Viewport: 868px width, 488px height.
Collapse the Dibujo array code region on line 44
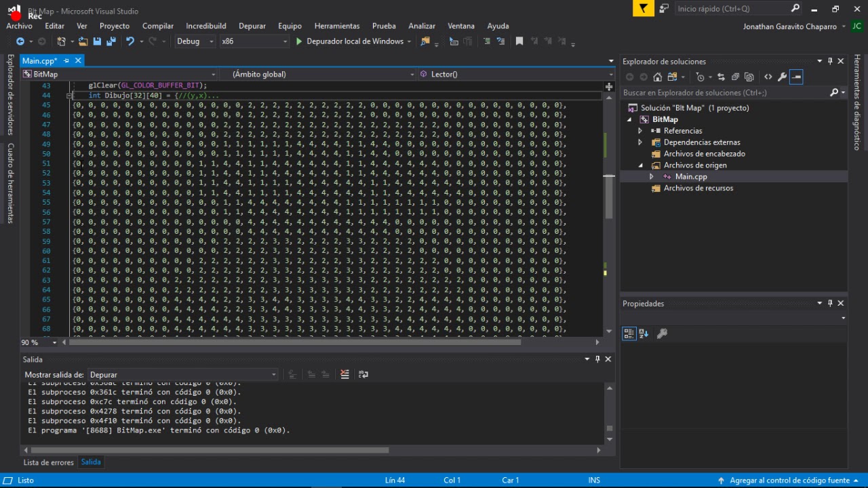coord(69,96)
